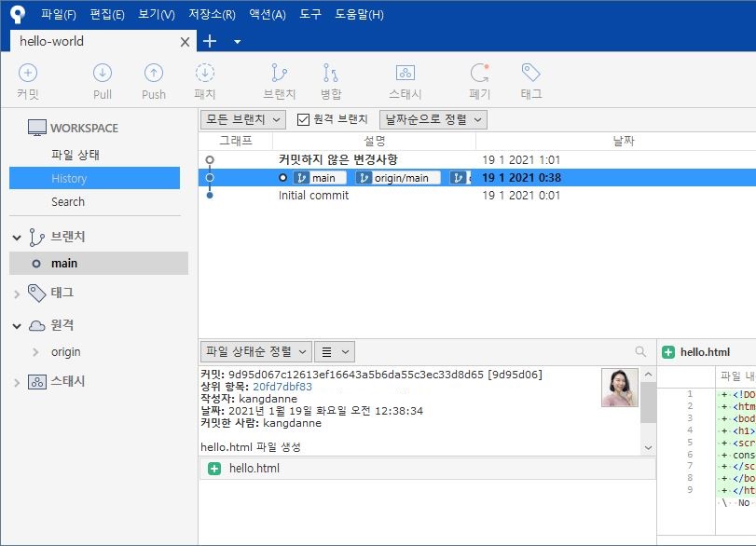Image resolution: width=756 pixels, height=546 pixels.
Task: Click the author avatar thumbnail
Action: [620, 388]
